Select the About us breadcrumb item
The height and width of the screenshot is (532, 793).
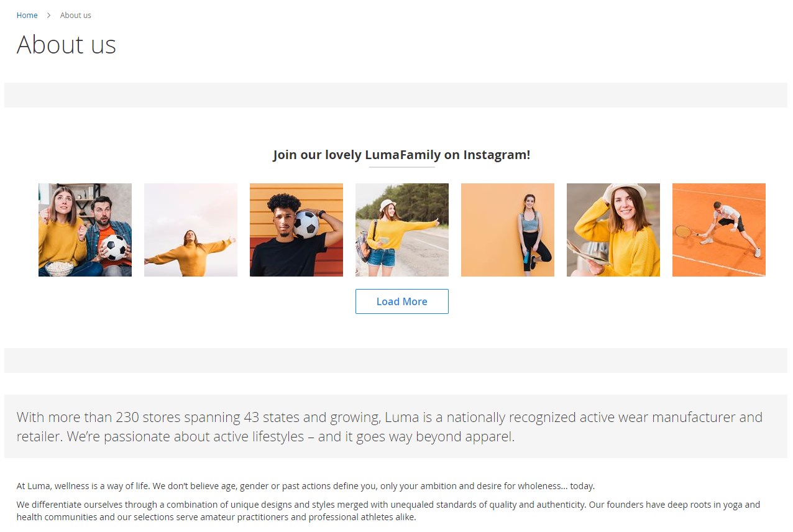(76, 15)
